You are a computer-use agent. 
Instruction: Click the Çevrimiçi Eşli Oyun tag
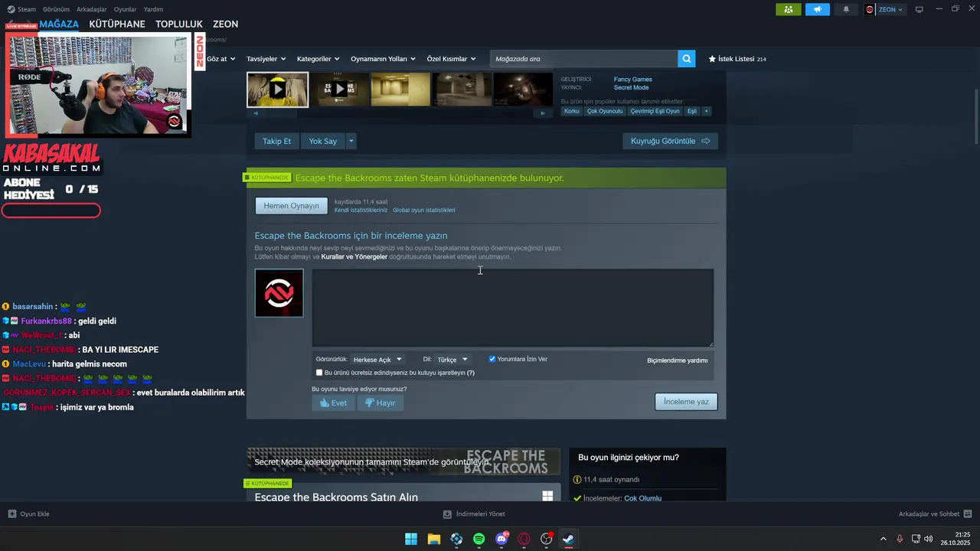655,111
